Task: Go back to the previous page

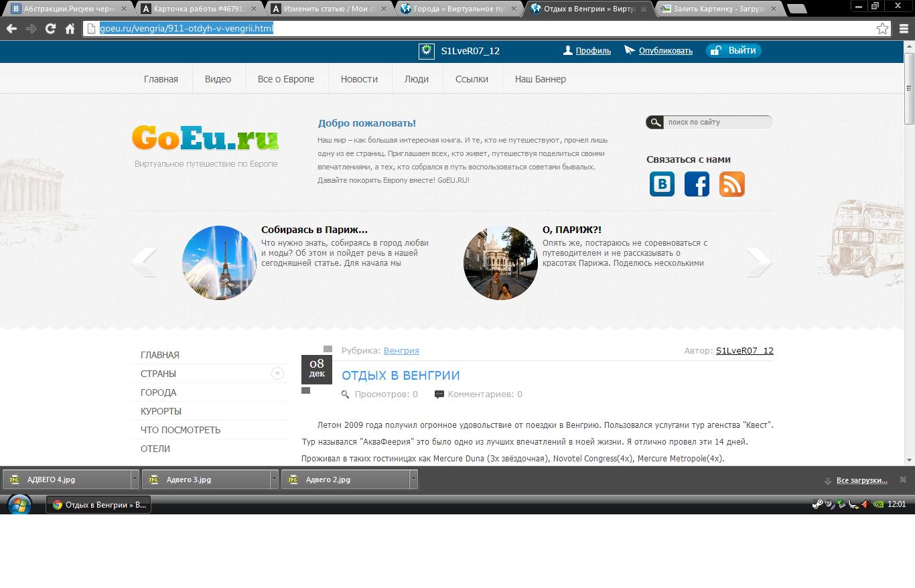Action: 11,29
